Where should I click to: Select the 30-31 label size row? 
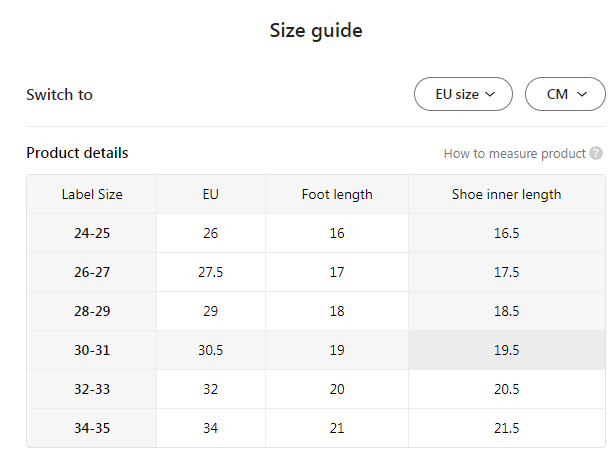tap(92, 350)
